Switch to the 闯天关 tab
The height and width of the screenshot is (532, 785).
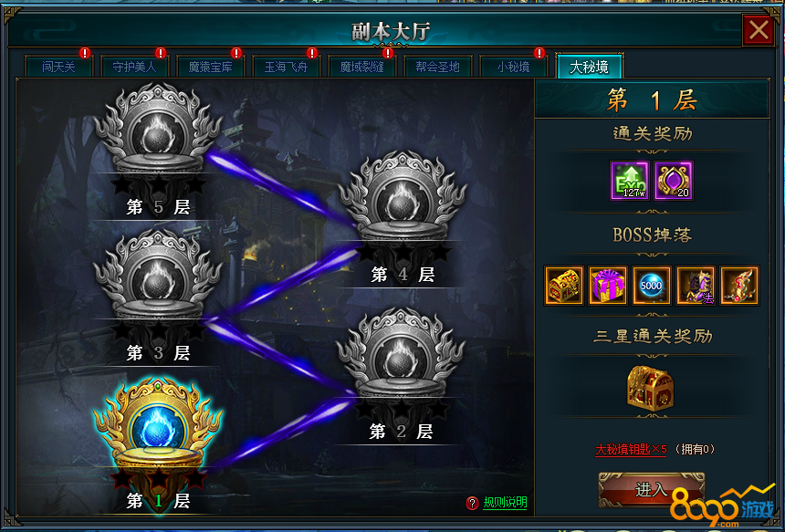click(x=59, y=67)
